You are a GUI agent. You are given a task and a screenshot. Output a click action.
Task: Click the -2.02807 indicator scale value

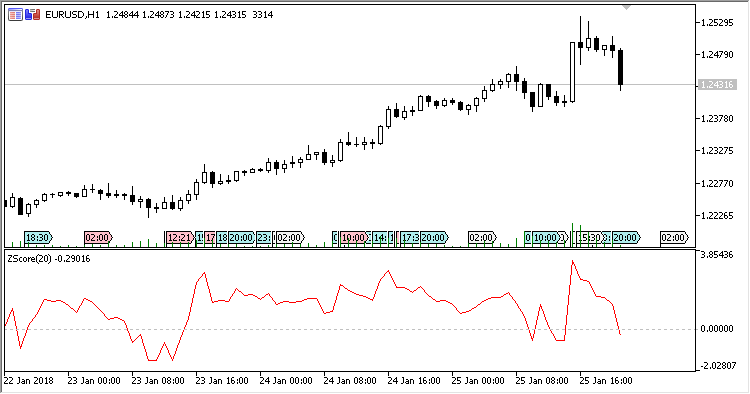[x=717, y=366]
